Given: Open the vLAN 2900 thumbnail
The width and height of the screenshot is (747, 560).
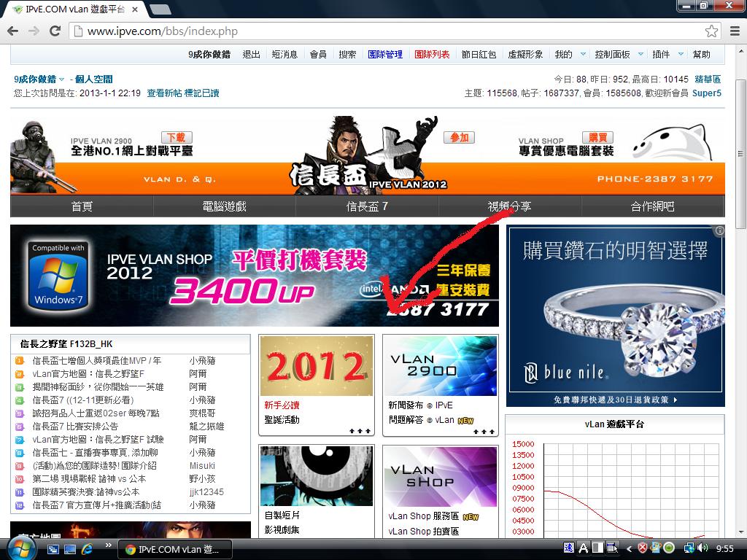Looking at the screenshot, I should [440, 366].
